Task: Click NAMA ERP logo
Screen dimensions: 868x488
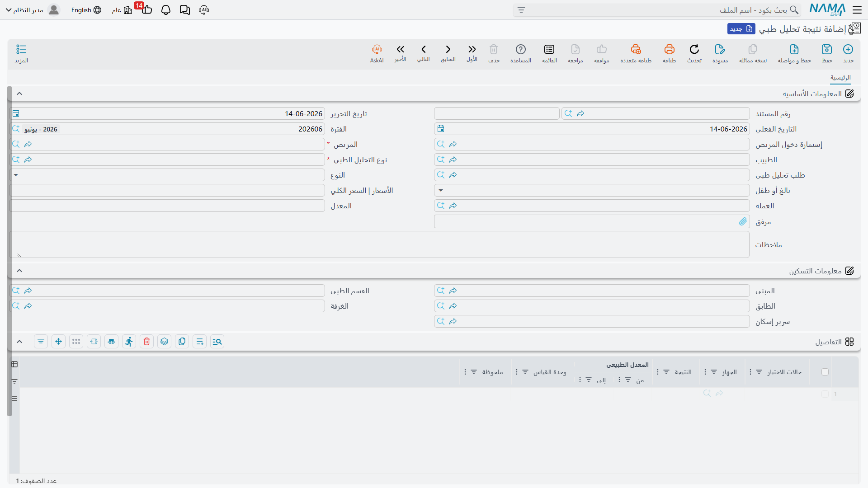Action: (827, 10)
